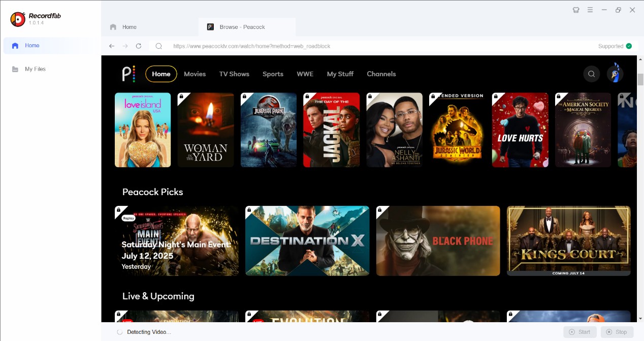644x341 pixels.
Task: Click the Detecting Video spinner icon
Action: [x=120, y=332]
